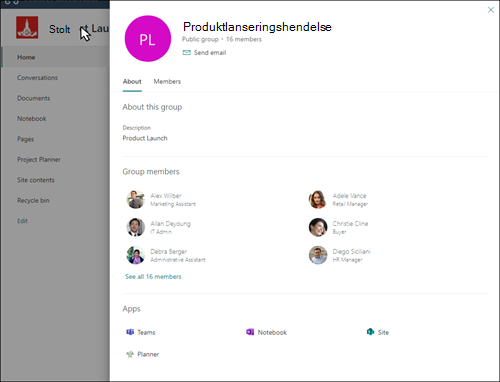Open Diego Siciliani's profile photo
The image size is (500, 382).
point(318,255)
